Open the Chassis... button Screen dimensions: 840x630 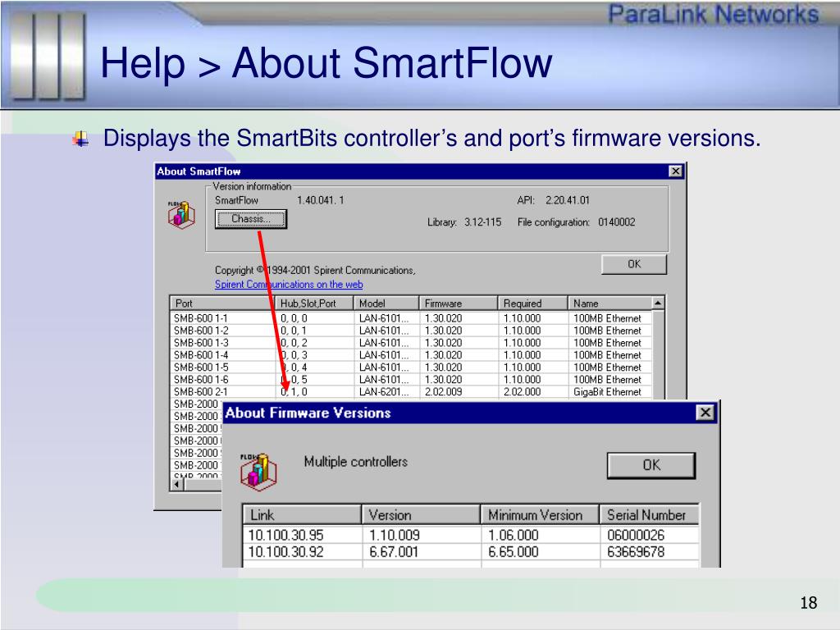tap(251, 219)
